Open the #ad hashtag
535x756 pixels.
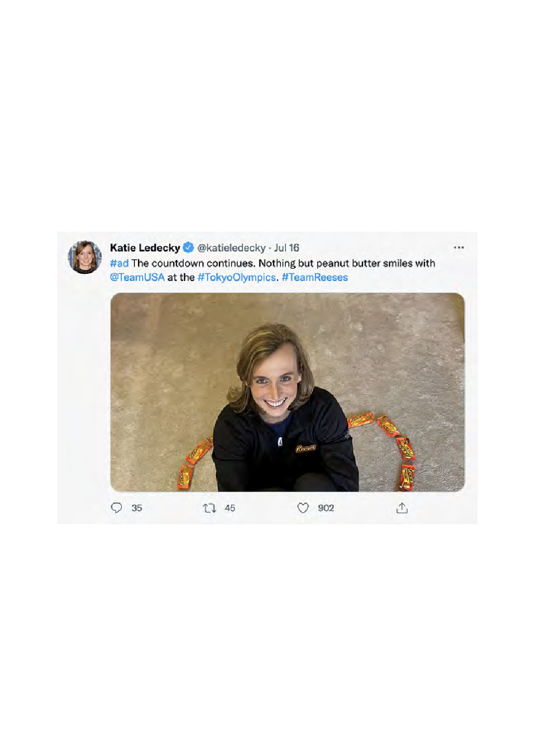click(x=119, y=263)
